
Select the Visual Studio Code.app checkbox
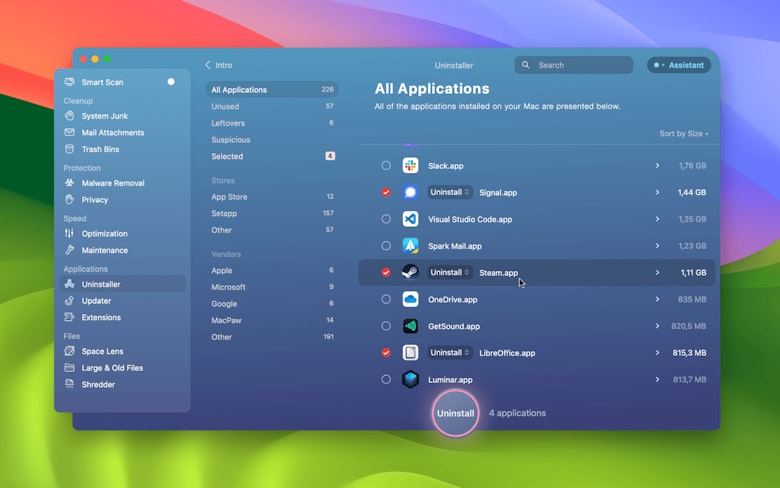386,219
